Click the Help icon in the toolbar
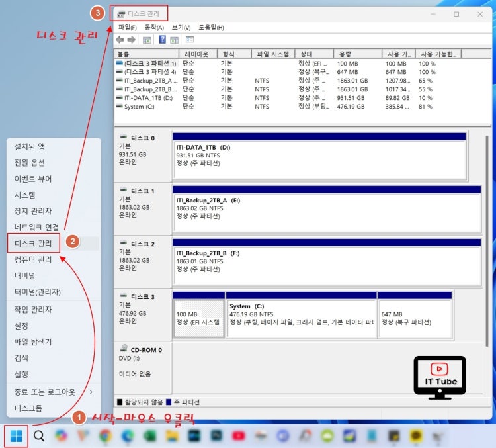Viewport: 496px width, 448px height. [x=162, y=40]
